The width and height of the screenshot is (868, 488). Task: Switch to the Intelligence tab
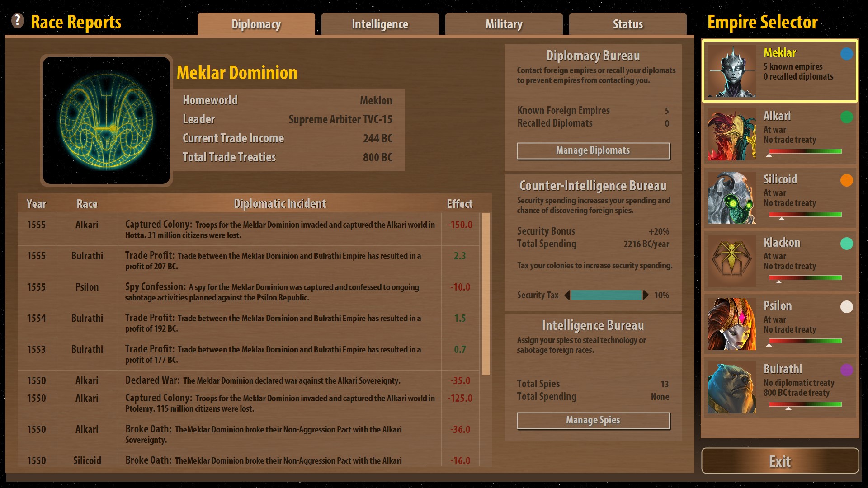click(x=380, y=24)
